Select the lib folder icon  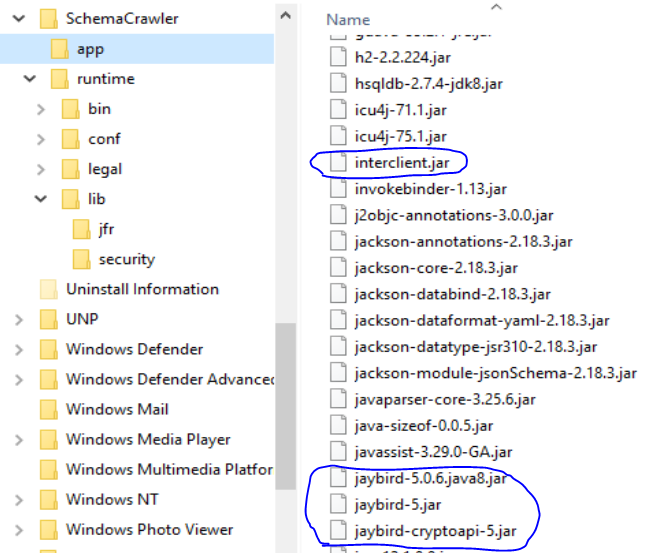[71, 199]
